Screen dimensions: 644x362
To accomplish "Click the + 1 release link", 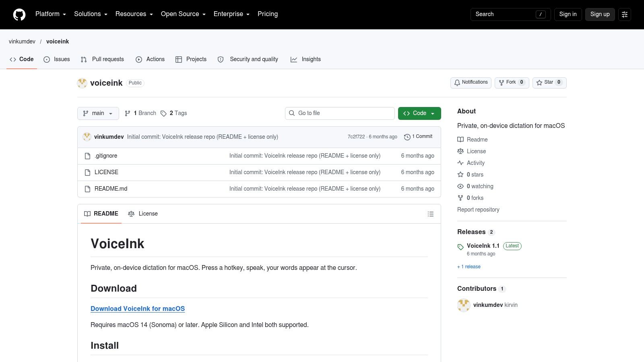I will click(x=469, y=267).
